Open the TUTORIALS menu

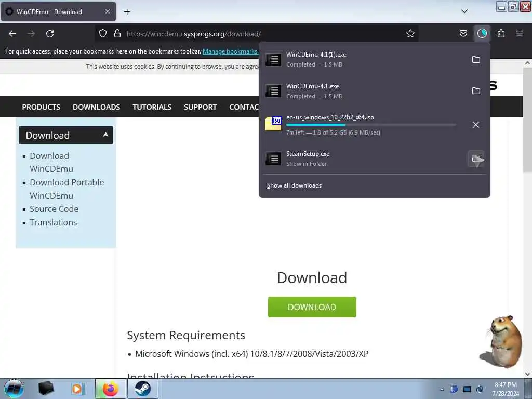pyautogui.click(x=152, y=107)
